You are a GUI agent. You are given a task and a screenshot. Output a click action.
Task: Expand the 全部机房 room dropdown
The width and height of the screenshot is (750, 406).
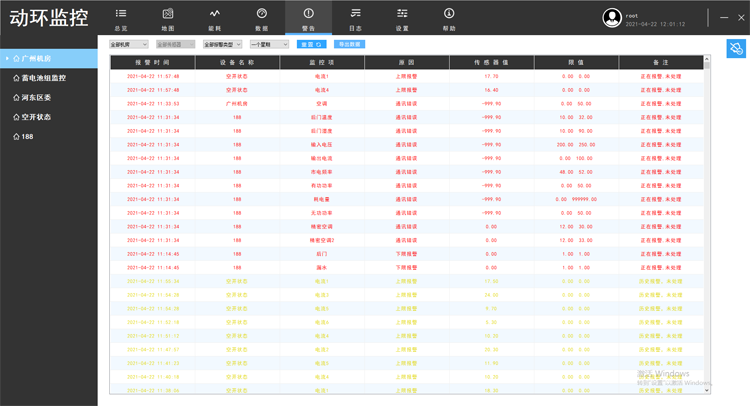point(128,45)
